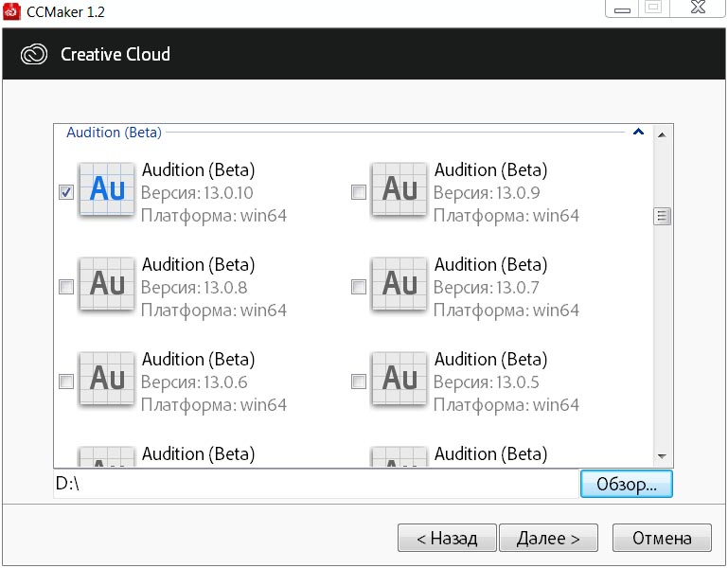Click the CCMaker app icon in title bar
The height and width of the screenshot is (568, 728).
[x=11, y=11]
